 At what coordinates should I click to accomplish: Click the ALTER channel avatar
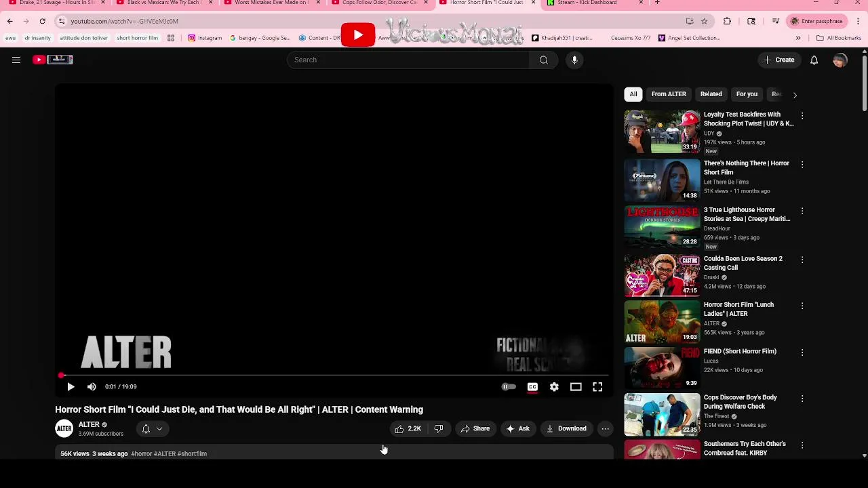(x=64, y=428)
